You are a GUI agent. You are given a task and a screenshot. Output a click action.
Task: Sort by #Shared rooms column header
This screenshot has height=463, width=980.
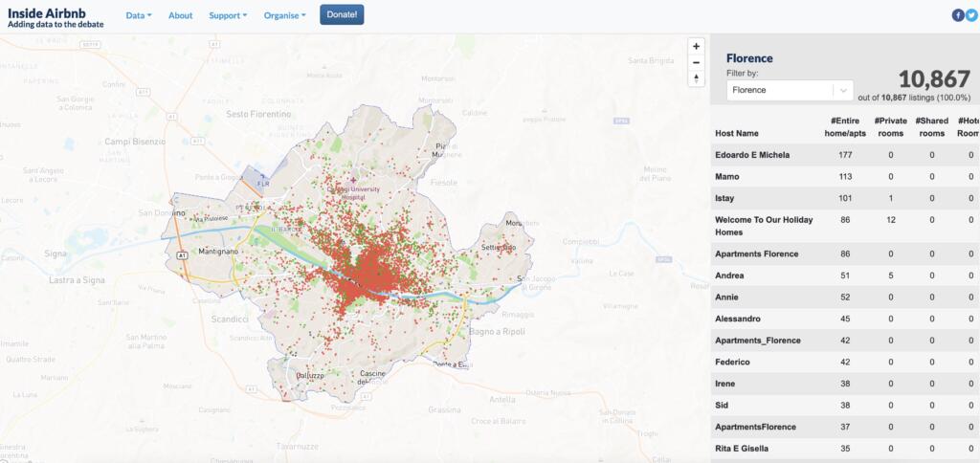click(x=931, y=127)
